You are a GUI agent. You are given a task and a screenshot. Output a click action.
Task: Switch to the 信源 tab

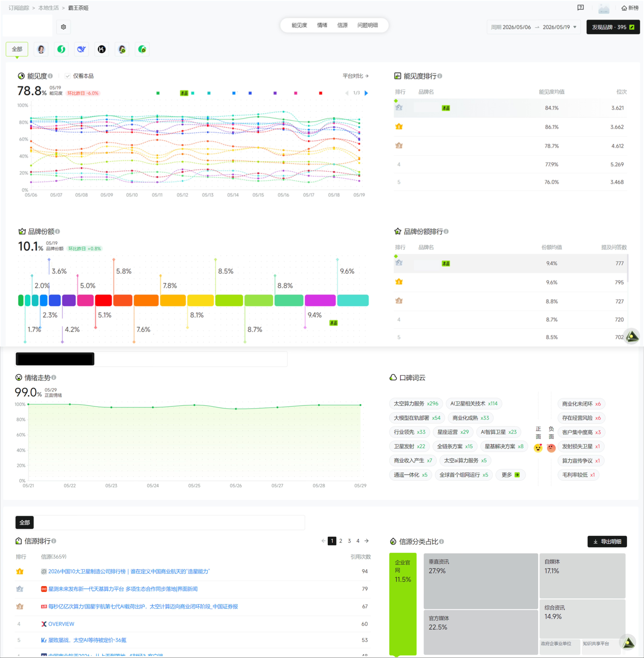342,25
